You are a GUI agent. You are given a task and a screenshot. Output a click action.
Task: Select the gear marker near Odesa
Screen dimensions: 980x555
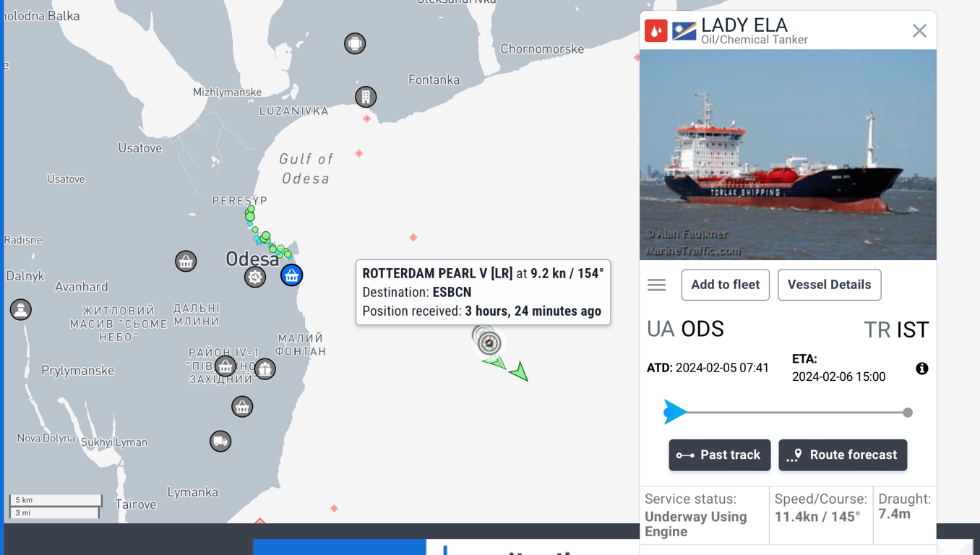coord(254,276)
